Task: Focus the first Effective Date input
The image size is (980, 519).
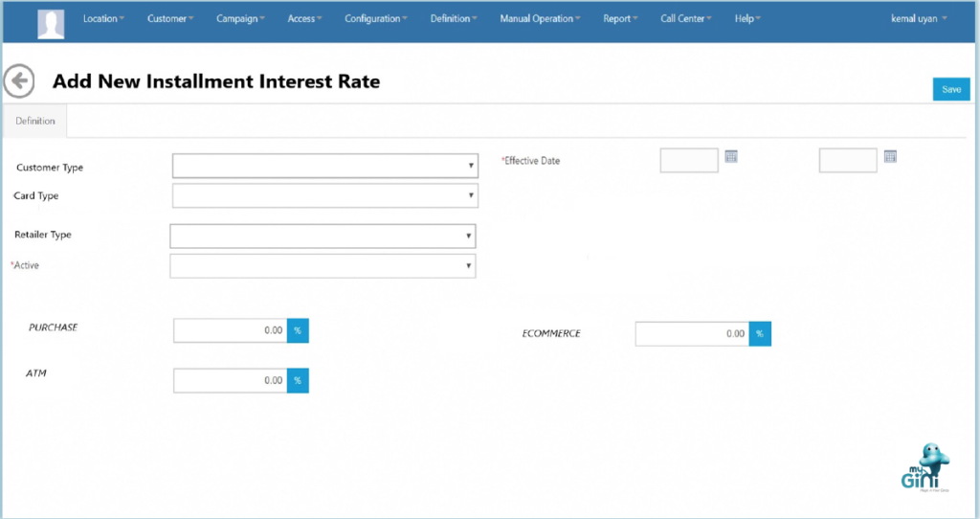Action: click(689, 161)
